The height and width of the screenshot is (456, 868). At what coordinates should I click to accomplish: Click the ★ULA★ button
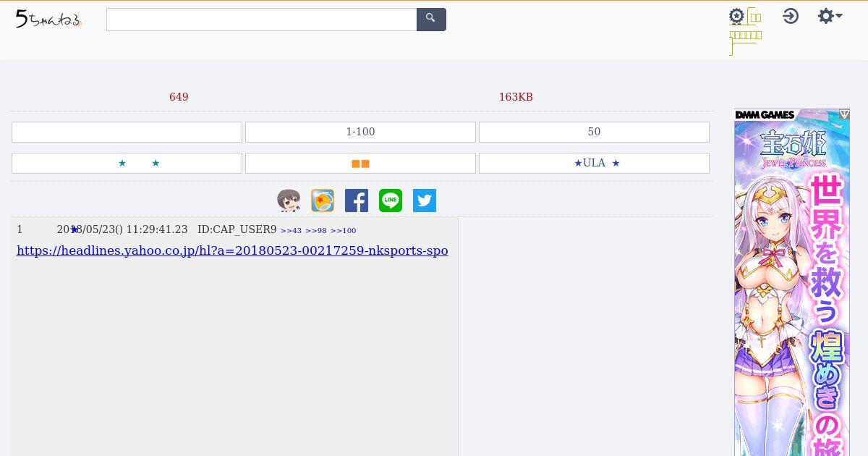(594, 163)
